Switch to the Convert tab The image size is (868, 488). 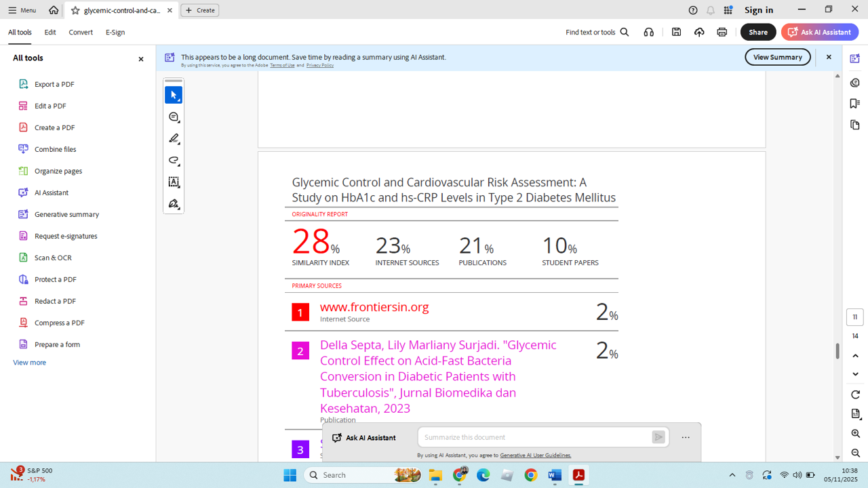click(x=81, y=32)
